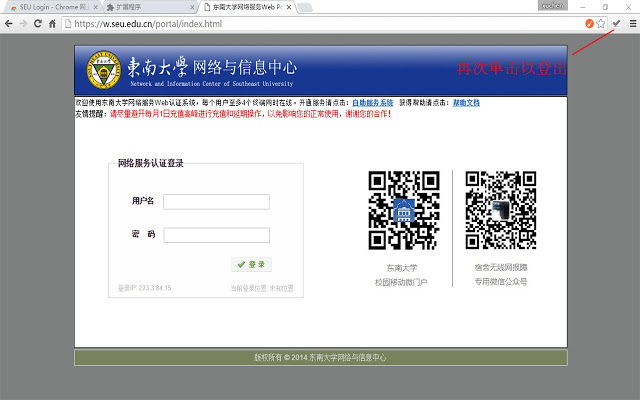The image size is (640, 400).
Task: Close the 扩展程序 tab
Action: tap(193, 7)
